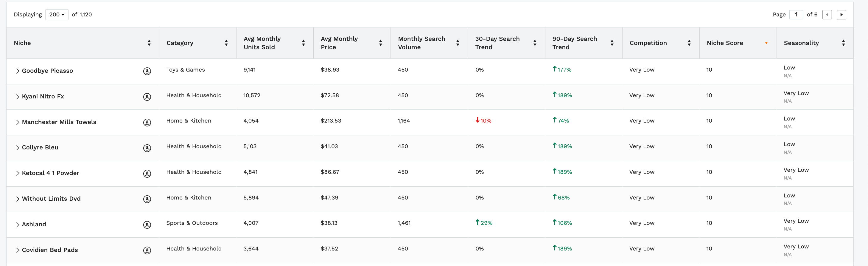
Task: Open the Amazon icon for Without Limits Dvd
Action: [x=147, y=199]
